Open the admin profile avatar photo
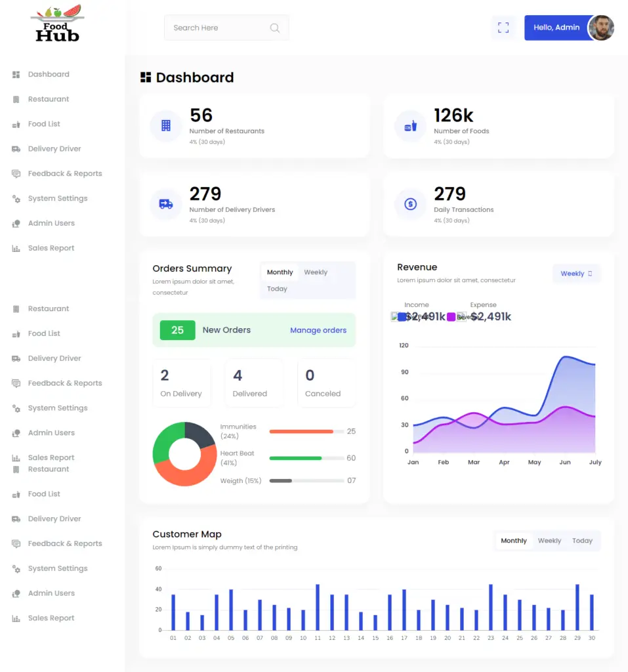 [x=600, y=28]
